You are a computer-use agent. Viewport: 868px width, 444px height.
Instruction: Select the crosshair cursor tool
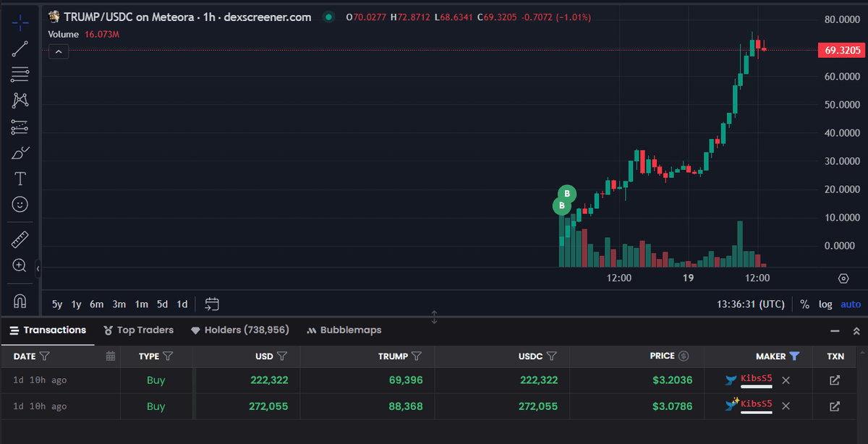[x=20, y=22]
